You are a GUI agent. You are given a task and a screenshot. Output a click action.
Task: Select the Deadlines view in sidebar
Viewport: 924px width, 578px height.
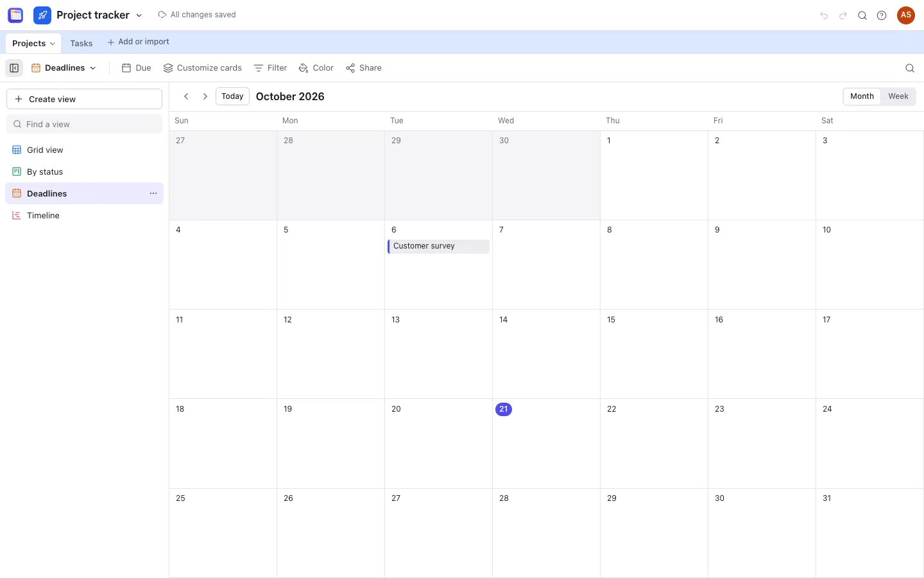(84, 193)
